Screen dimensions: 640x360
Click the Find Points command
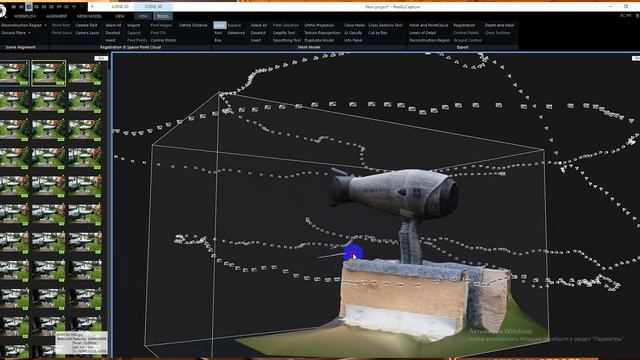click(x=137, y=40)
